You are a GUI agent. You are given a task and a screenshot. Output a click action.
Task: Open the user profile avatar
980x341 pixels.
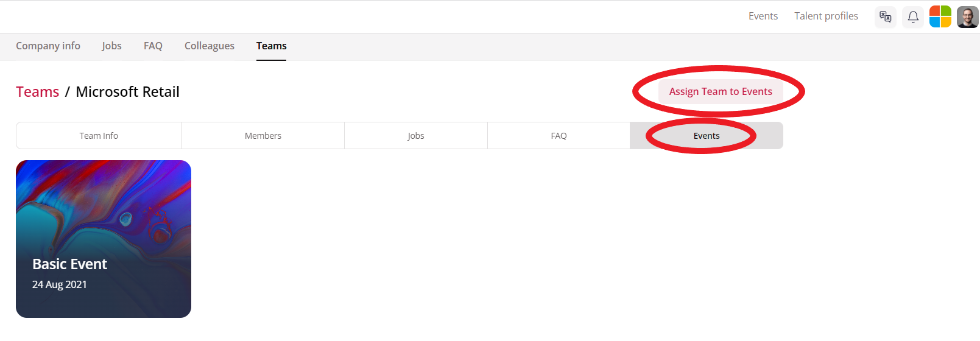coord(968,17)
